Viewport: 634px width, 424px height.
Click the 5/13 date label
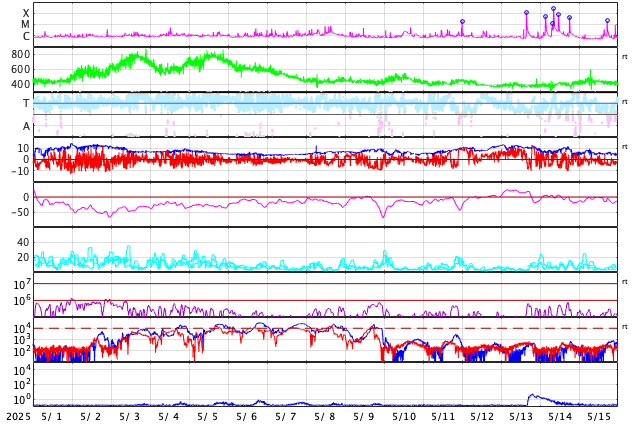coord(521,417)
